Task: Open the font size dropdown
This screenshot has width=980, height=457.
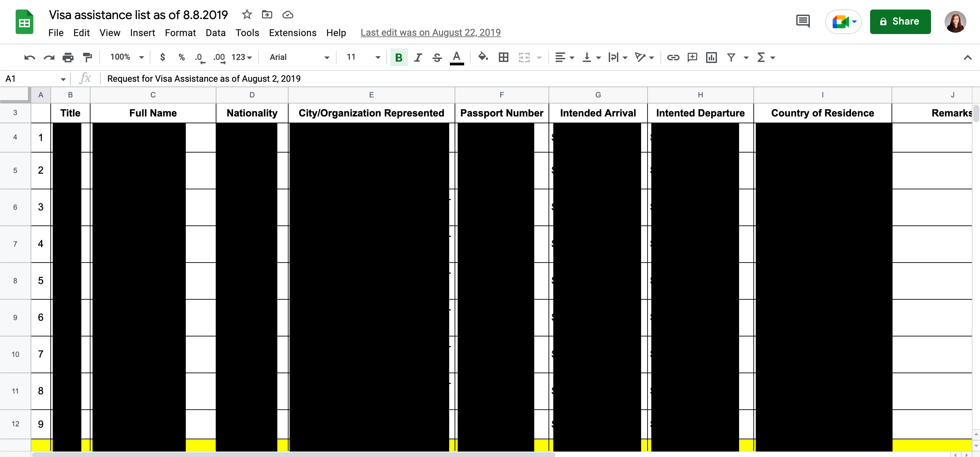Action: pyautogui.click(x=363, y=57)
